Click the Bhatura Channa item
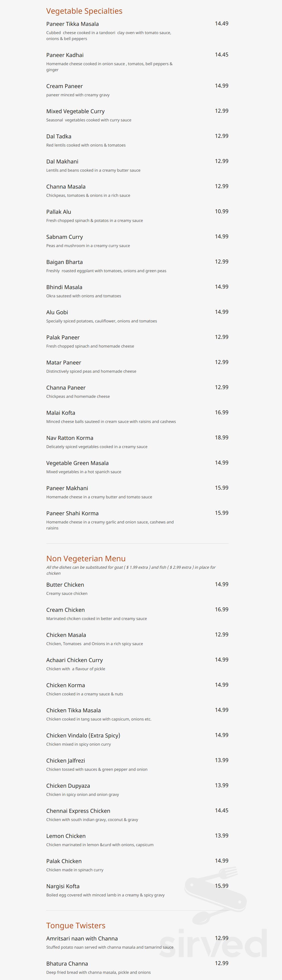This screenshot has height=980, width=282. click(x=67, y=964)
